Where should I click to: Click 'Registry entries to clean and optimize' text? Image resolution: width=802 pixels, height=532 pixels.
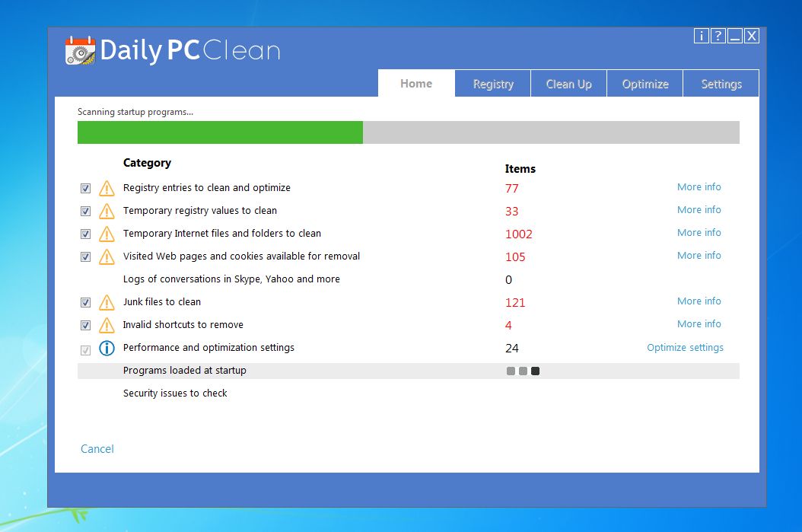[x=207, y=188]
